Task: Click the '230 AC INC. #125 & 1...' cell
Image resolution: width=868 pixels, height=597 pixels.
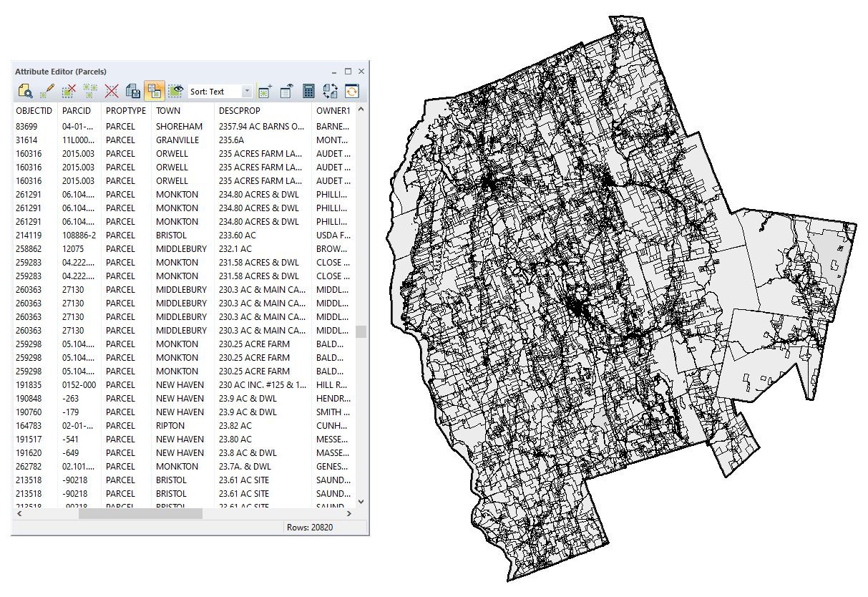Action: click(262, 385)
